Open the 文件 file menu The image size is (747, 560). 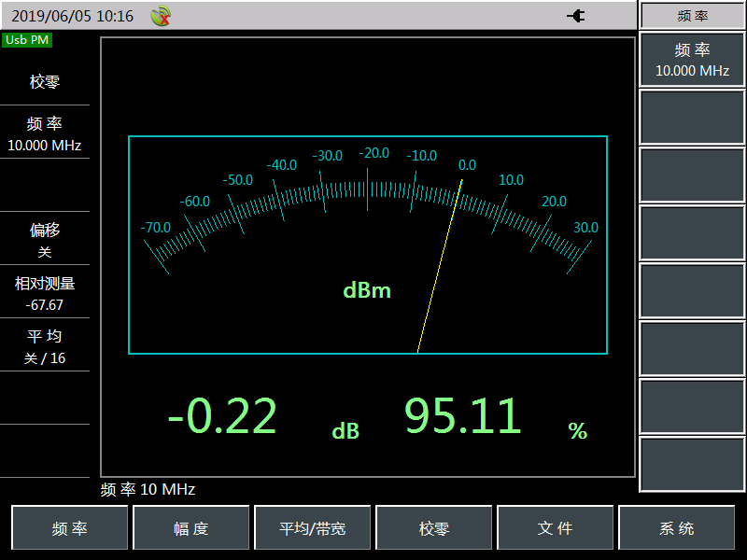pyautogui.click(x=556, y=527)
